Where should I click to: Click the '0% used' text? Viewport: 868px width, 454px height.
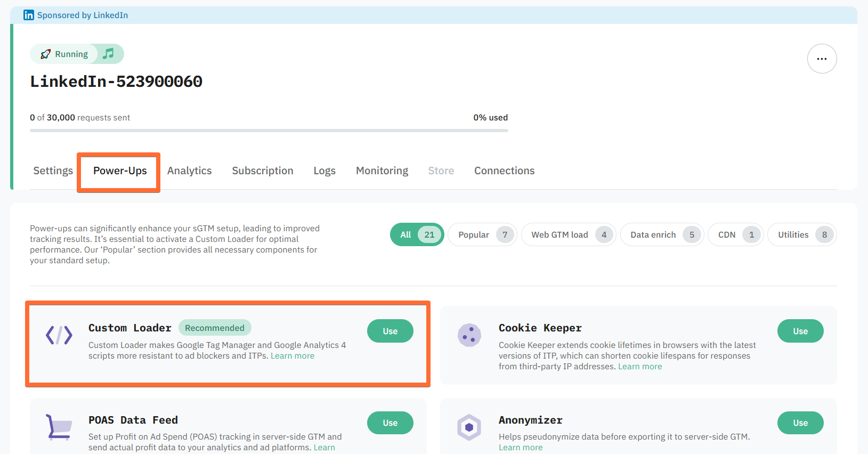491,117
